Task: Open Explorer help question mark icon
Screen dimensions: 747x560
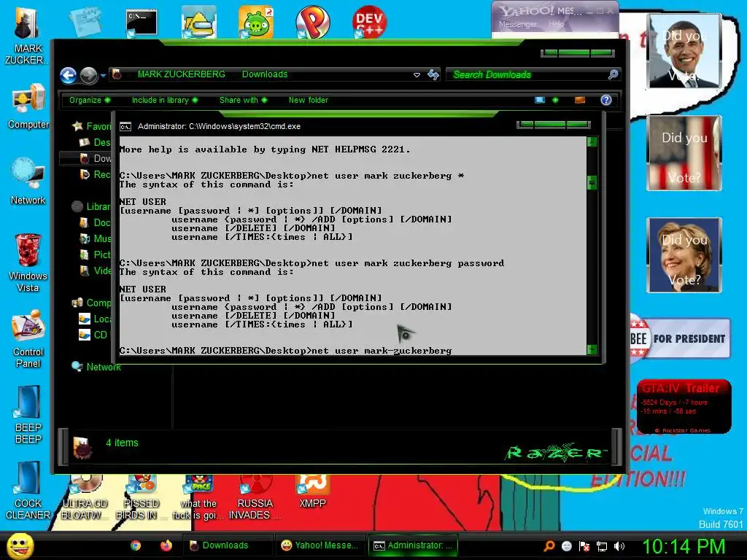Action: [606, 100]
